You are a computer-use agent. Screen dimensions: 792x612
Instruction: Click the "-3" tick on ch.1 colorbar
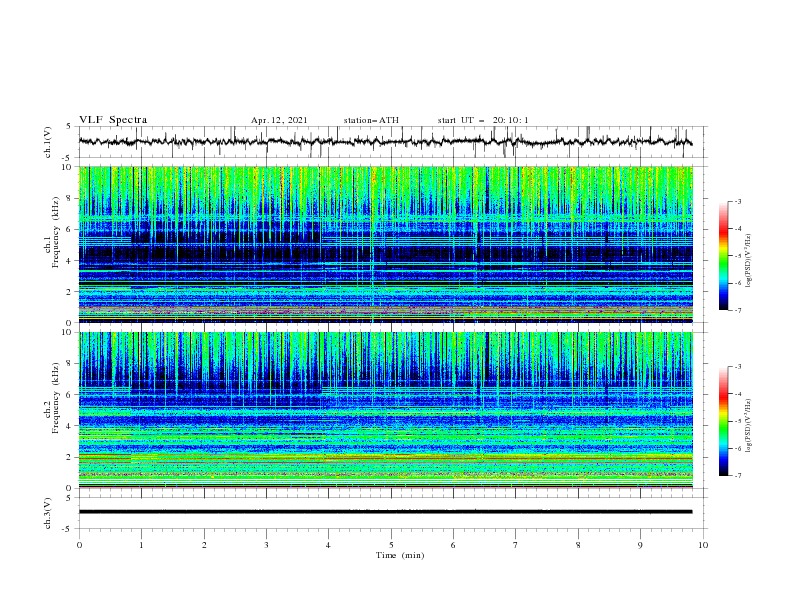pyautogui.click(x=737, y=201)
